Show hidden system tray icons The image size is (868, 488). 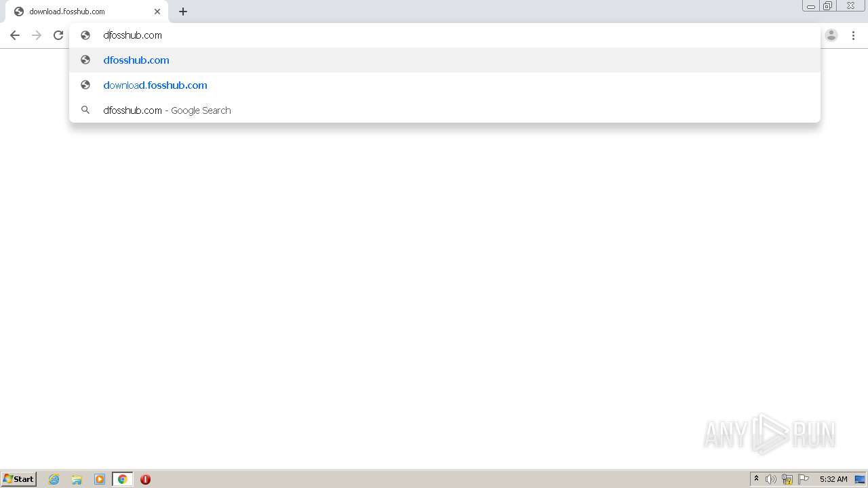click(x=757, y=479)
